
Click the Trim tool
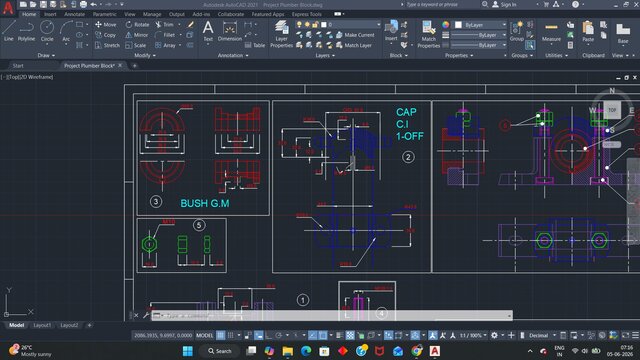[x=164, y=24]
